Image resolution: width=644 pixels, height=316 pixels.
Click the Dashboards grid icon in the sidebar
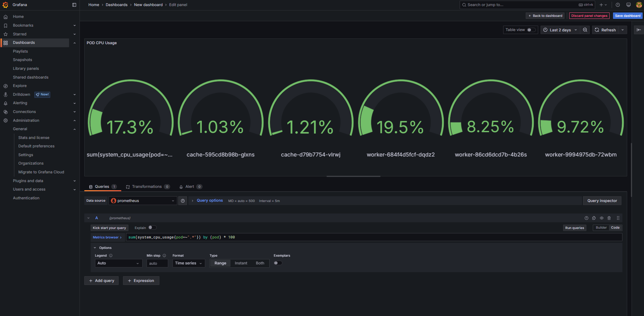(5, 43)
